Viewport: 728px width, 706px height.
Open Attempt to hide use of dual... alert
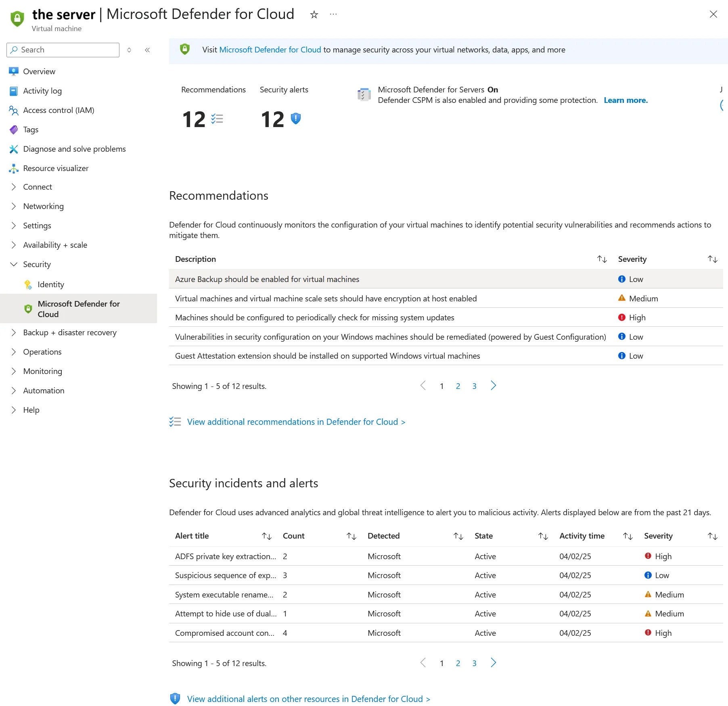[x=446, y=613]
